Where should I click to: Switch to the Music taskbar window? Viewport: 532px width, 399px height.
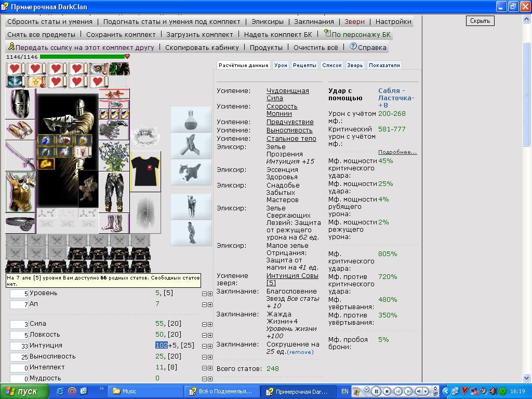pyautogui.click(x=145, y=391)
